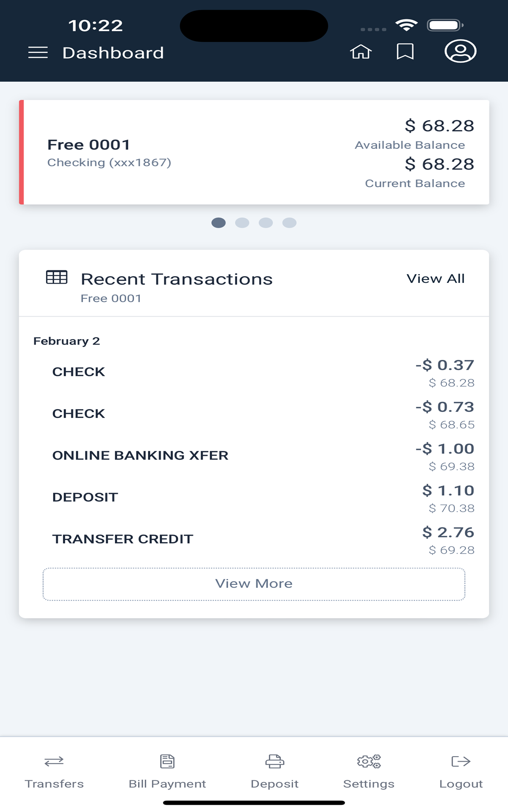Image resolution: width=508 pixels, height=812 pixels.
Task: Tap View More to expand transaction list
Action: point(254,584)
